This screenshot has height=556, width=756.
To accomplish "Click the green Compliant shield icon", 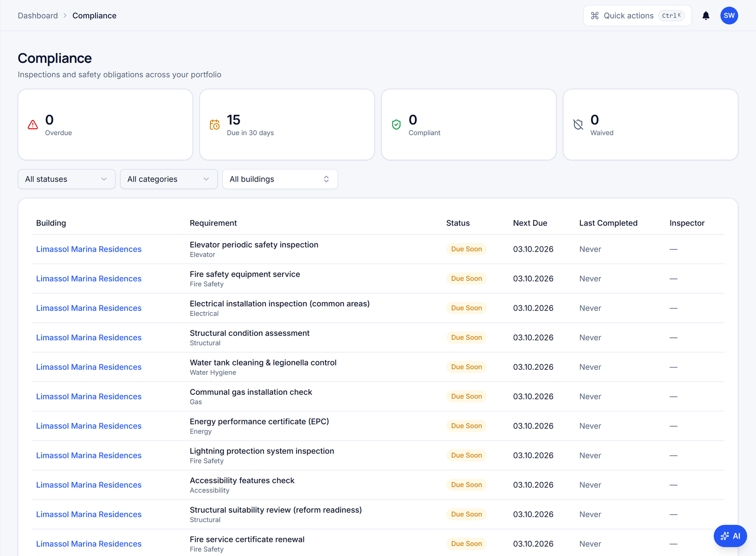I will click(x=396, y=125).
